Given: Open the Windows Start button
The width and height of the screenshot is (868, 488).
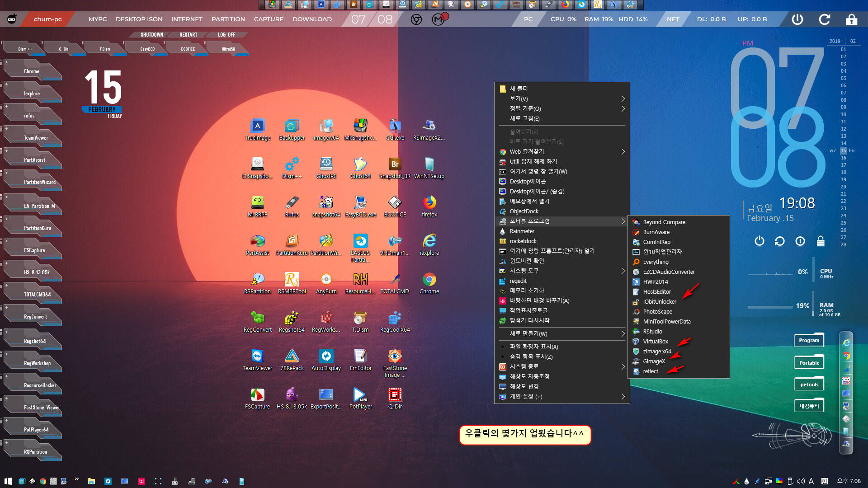Looking at the screenshot, I should point(8,481).
